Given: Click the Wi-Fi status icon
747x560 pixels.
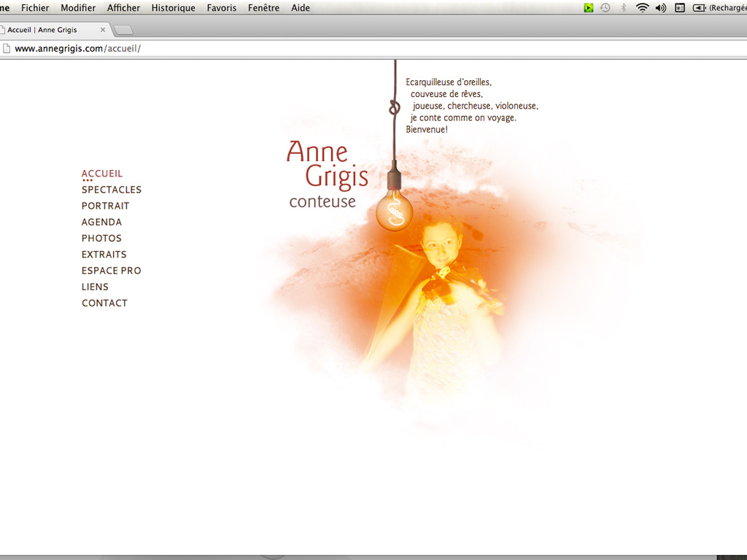Looking at the screenshot, I should [x=642, y=8].
